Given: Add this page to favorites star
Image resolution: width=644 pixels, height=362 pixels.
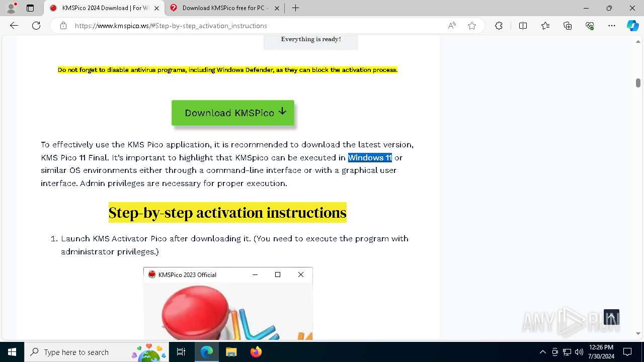Looking at the screenshot, I should 472,26.
